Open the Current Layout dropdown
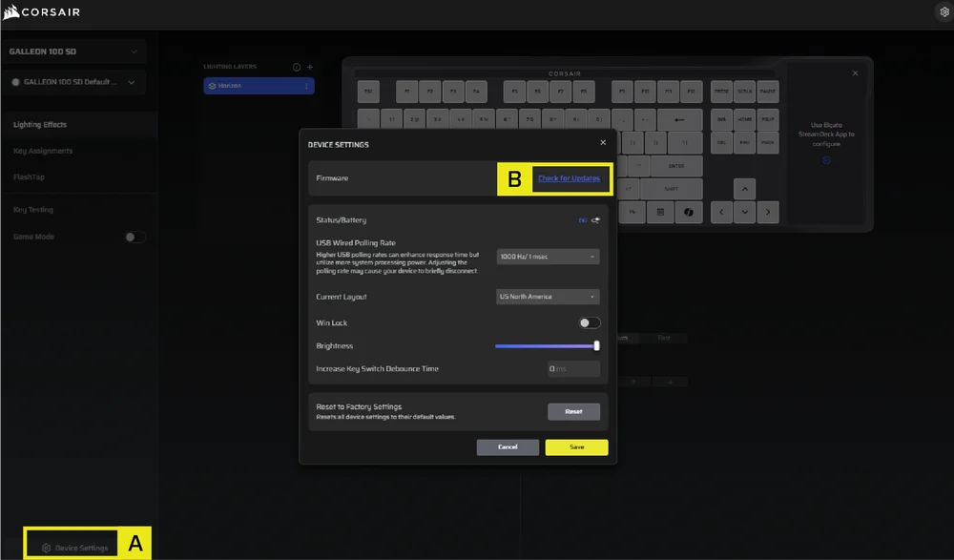This screenshot has width=954, height=560. [547, 297]
